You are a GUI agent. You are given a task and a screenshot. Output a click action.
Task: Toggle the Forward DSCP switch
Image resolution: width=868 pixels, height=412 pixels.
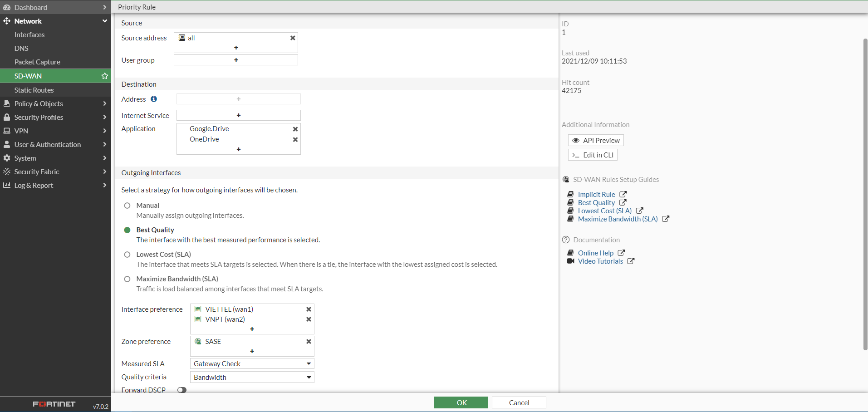pos(182,390)
